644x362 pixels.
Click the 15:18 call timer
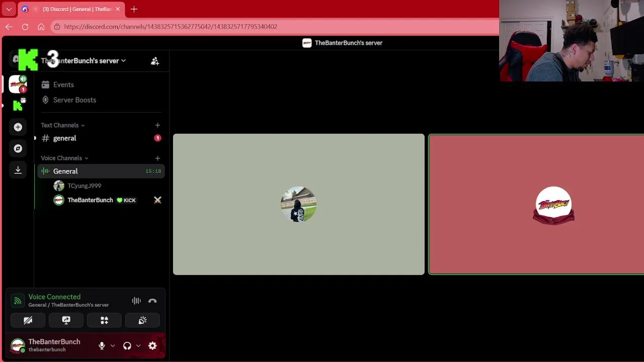click(x=153, y=171)
